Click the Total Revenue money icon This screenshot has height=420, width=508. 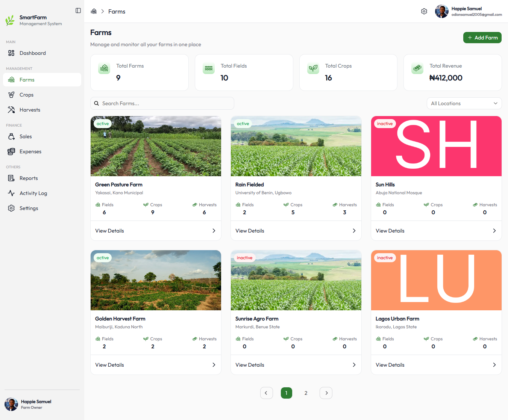click(417, 68)
